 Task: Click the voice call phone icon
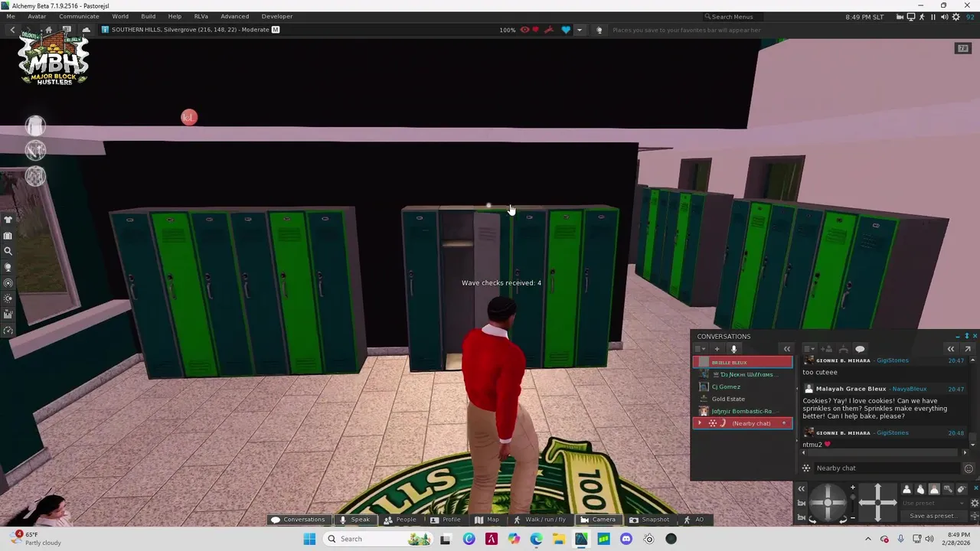coord(843,349)
